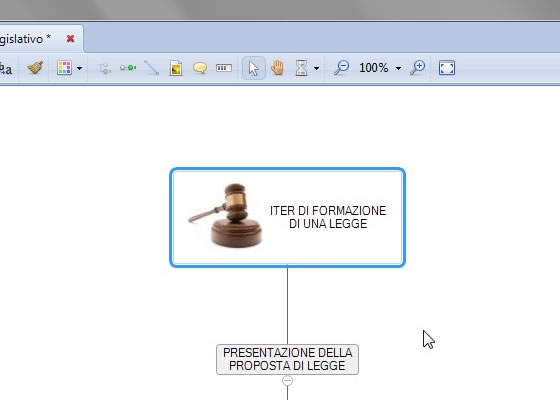Switch to the hand pan tool
Image resolution: width=560 pixels, height=400 pixels.
277,68
